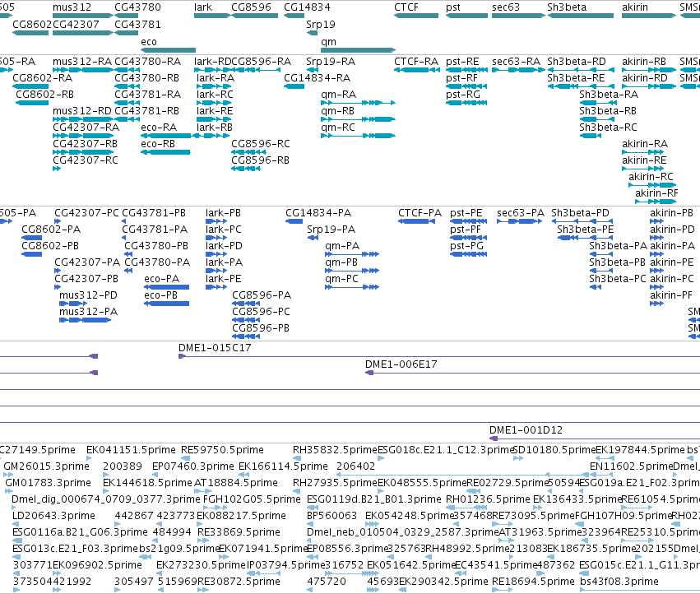This screenshot has height=594, width=700.
Task: Select transcript CG8602-RA
Action: click(x=43, y=78)
